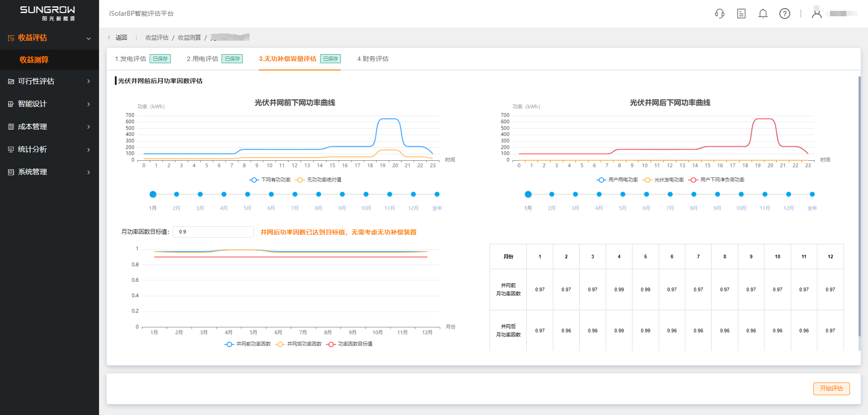Select 3.无功补偿容量评估 tab

[x=300, y=59]
